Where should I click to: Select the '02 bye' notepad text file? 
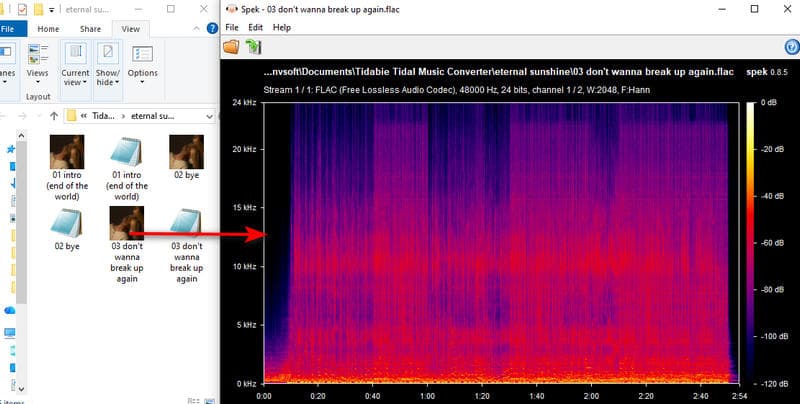[x=67, y=229]
